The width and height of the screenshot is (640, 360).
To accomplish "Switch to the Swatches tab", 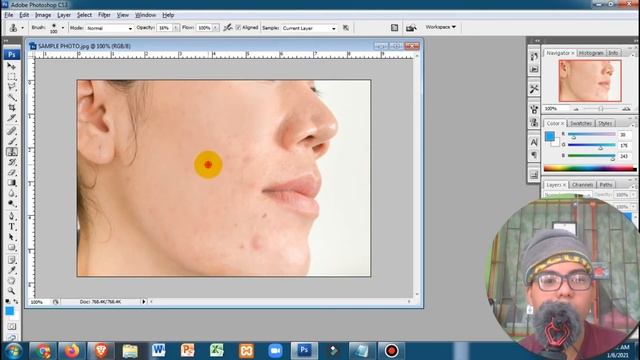I will 580,123.
